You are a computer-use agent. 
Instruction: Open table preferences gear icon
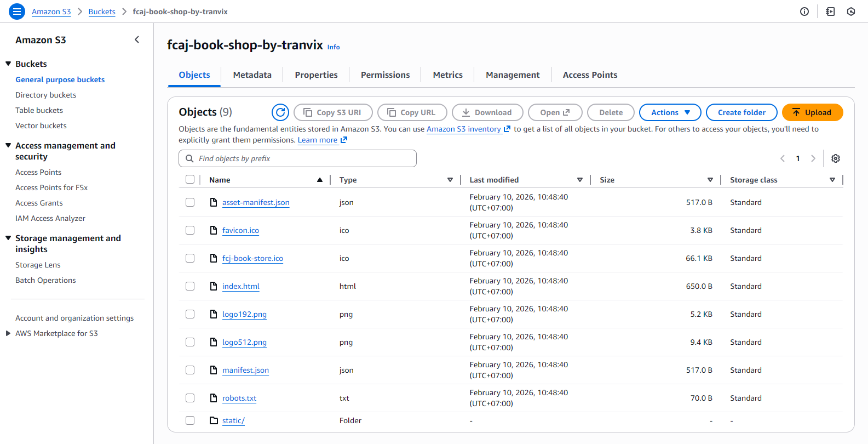tap(836, 158)
